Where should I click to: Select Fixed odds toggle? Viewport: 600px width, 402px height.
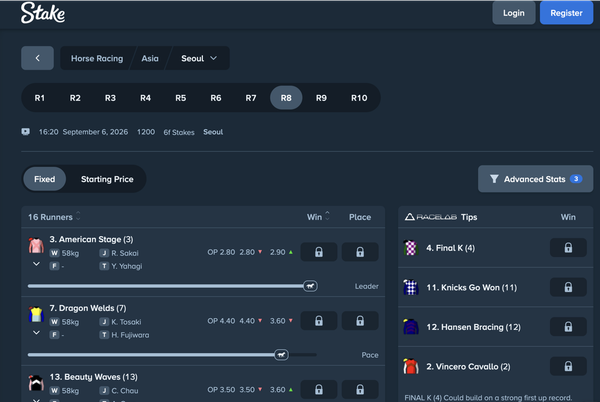[x=44, y=179]
